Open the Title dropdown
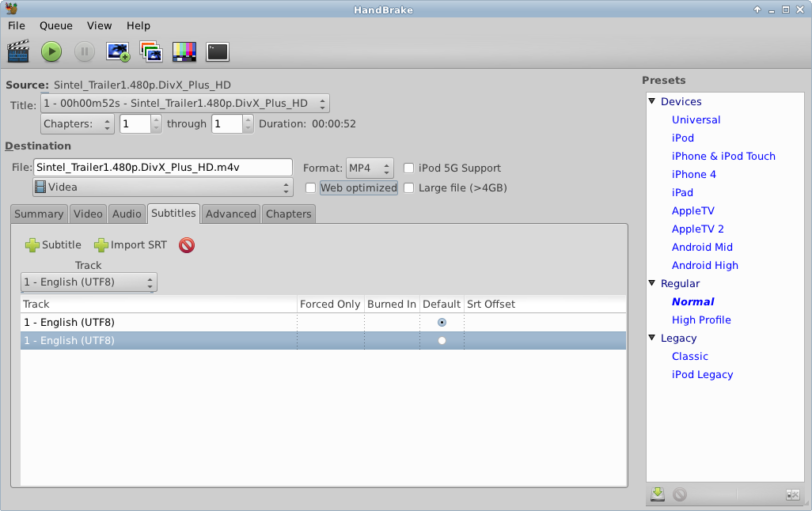Image resolution: width=812 pixels, height=511 pixels. tap(185, 104)
